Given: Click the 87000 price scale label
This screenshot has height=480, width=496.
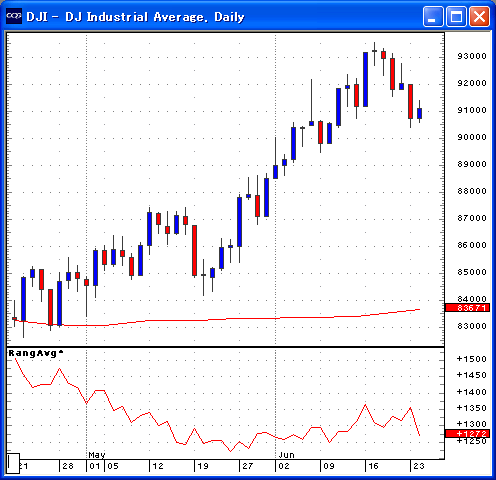Looking at the screenshot, I should tap(472, 218).
